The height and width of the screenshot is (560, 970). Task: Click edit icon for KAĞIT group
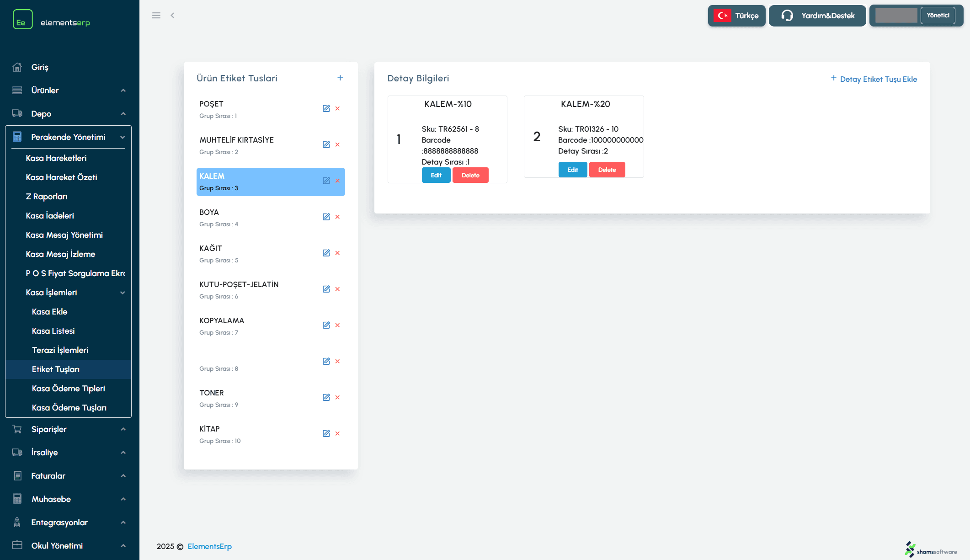click(326, 253)
